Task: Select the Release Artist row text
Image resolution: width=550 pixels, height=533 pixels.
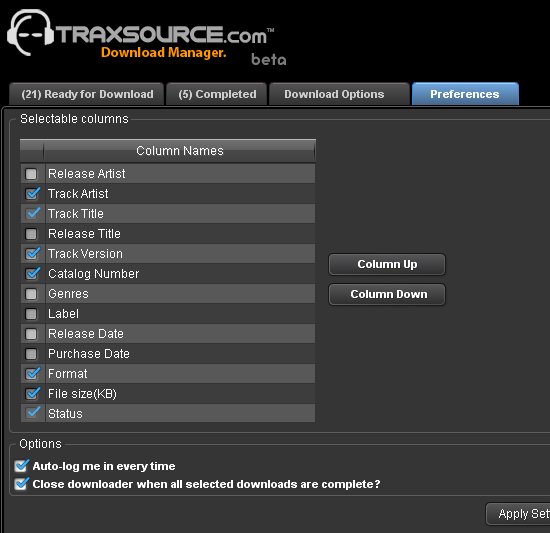Action: click(x=87, y=174)
